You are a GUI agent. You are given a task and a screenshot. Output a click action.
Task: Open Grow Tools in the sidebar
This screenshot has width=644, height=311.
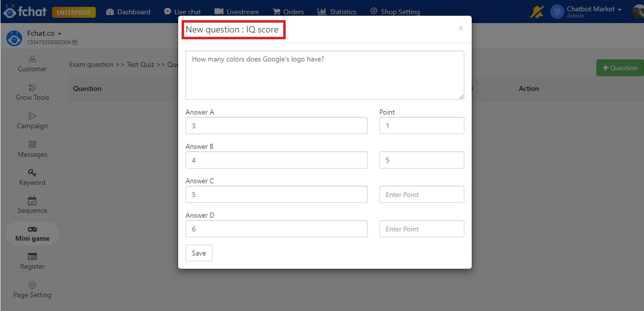(32, 92)
